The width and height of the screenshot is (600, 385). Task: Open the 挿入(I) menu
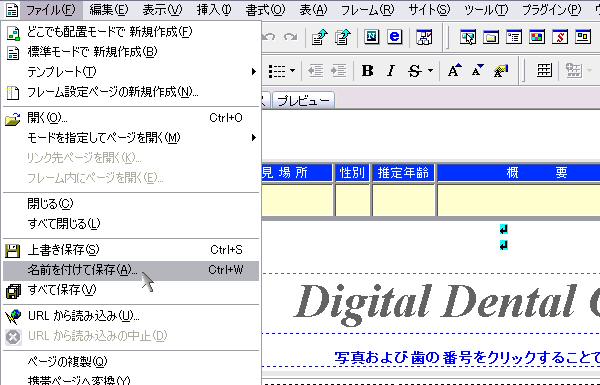pyautogui.click(x=214, y=10)
